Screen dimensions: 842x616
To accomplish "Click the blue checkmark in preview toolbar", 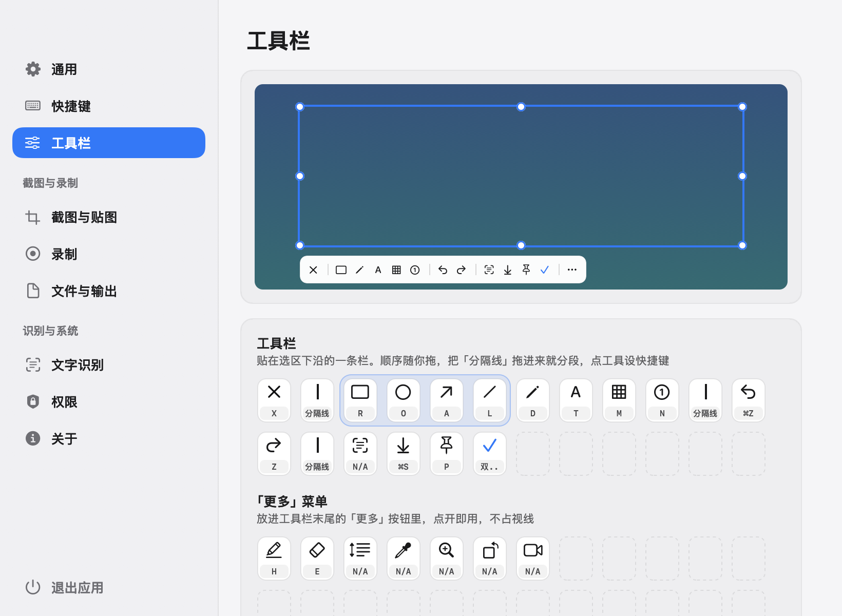I will point(545,269).
